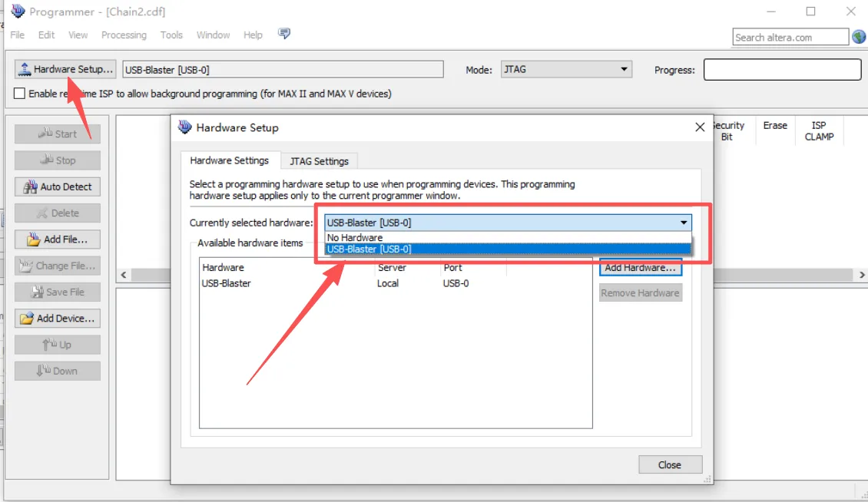Click the Erase column header
The width and height of the screenshot is (868, 502).
tap(775, 130)
